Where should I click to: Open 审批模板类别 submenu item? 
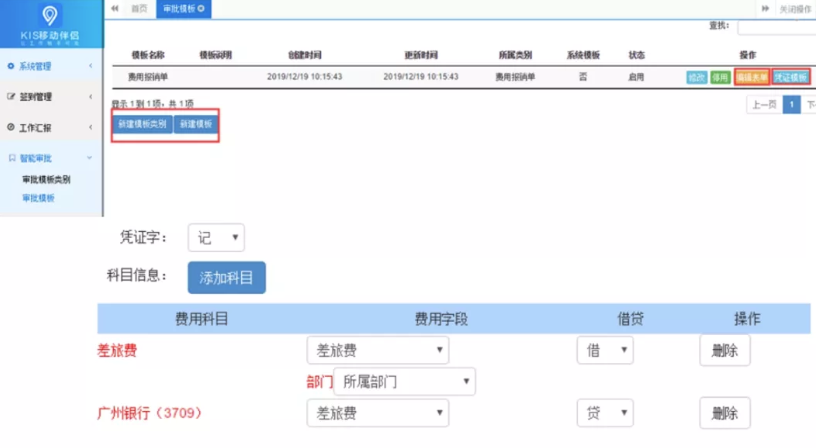point(46,180)
